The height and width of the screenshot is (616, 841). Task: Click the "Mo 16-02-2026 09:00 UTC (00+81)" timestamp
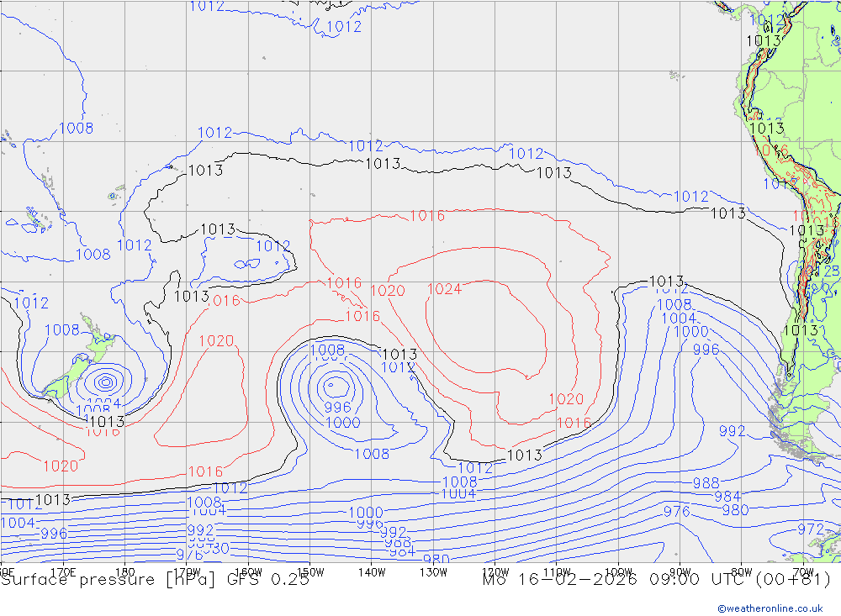tap(657, 580)
